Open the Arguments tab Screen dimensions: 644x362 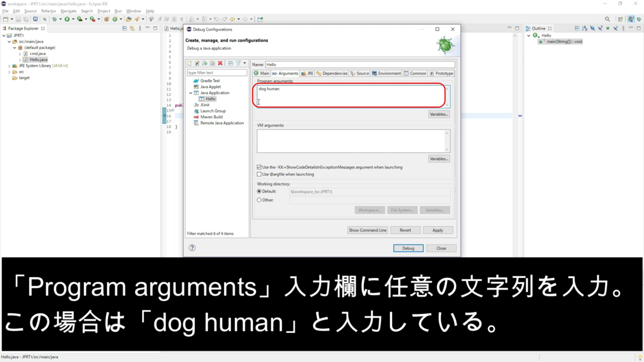(x=284, y=73)
